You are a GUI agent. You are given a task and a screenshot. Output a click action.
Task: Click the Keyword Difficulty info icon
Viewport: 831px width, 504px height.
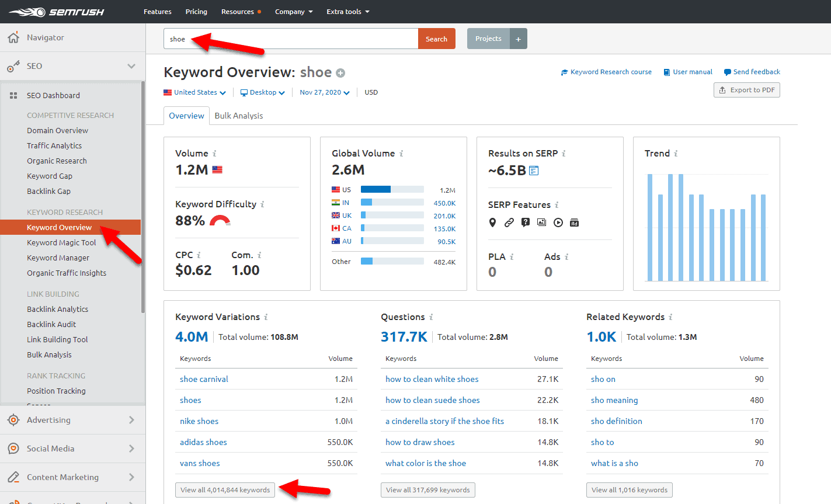point(262,204)
